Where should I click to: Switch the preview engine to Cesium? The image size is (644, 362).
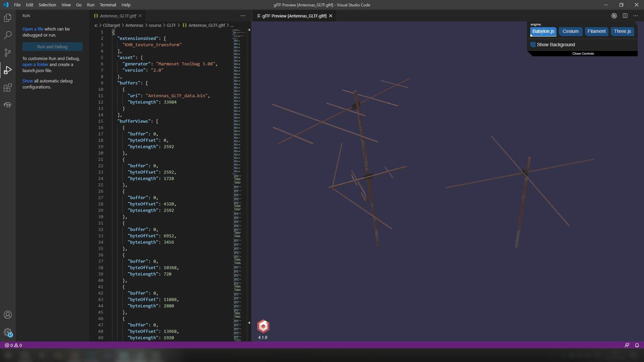571,32
